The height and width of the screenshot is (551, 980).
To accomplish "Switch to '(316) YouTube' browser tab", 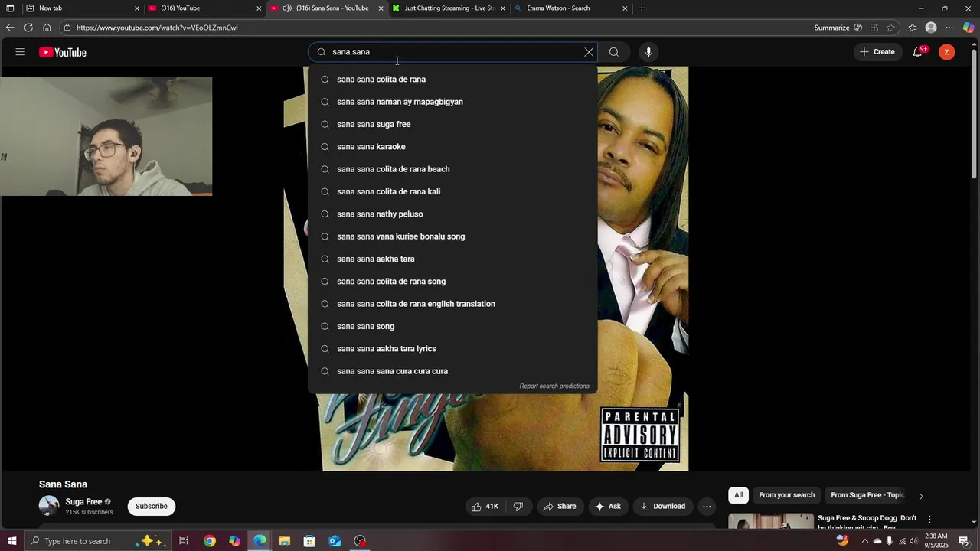I will (203, 8).
